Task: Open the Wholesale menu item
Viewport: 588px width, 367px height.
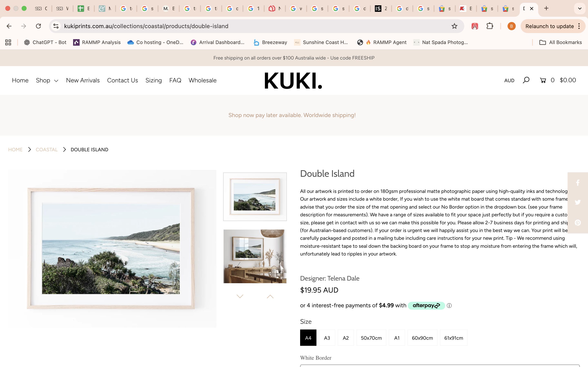Action: [202, 80]
